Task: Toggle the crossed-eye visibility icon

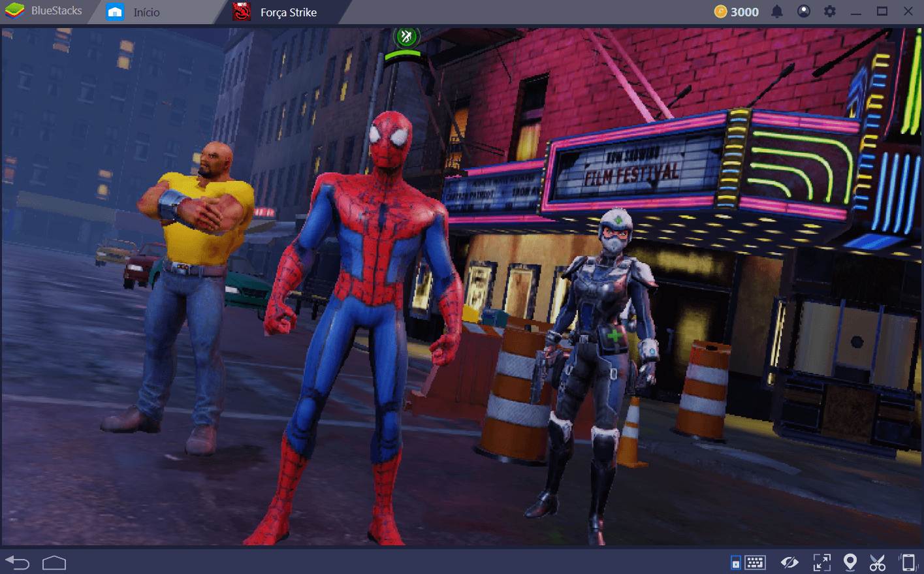Action: pyautogui.click(x=790, y=562)
